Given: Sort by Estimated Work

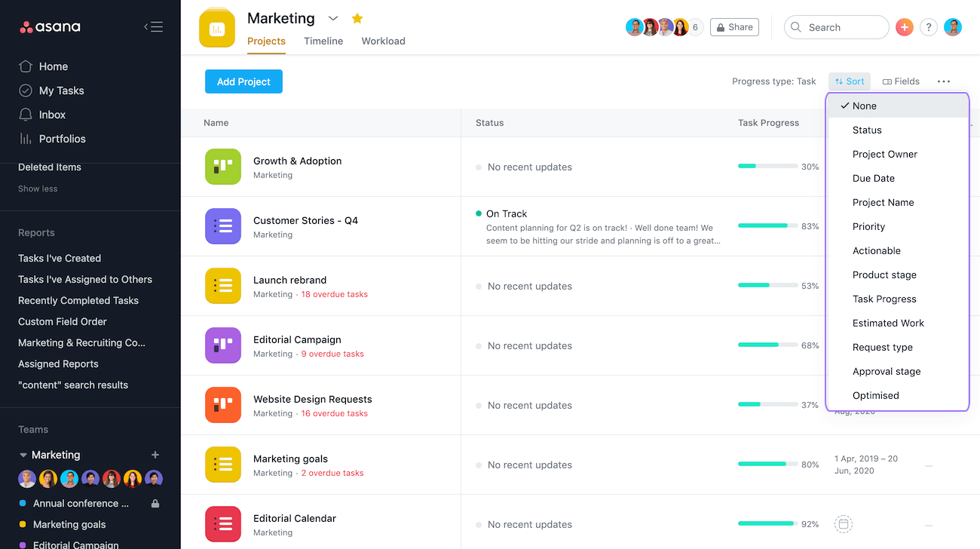Looking at the screenshot, I should pos(897,323).
